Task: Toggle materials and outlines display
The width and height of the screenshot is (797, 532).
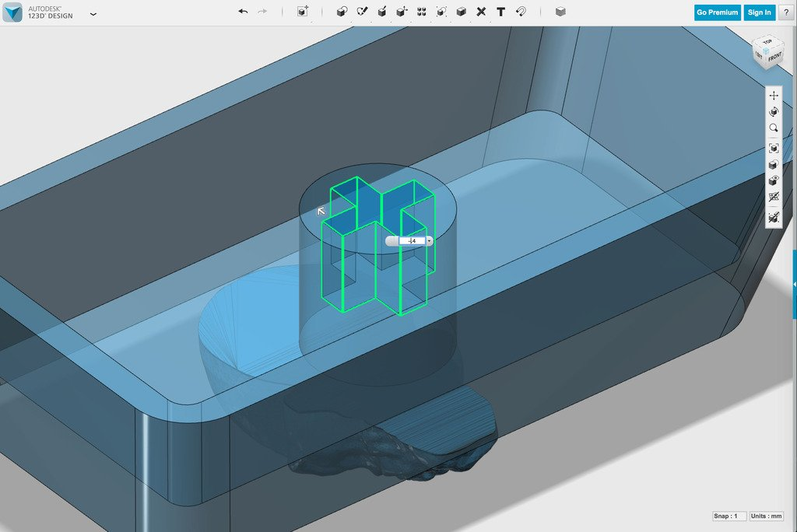Action: [x=774, y=165]
